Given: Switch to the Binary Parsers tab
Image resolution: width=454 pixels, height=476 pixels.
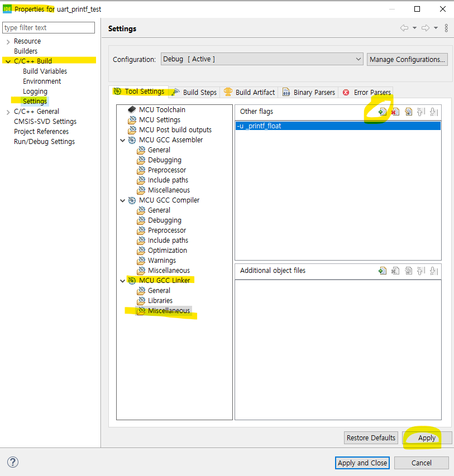Looking at the screenshot, I should click(x=309, y=92).
